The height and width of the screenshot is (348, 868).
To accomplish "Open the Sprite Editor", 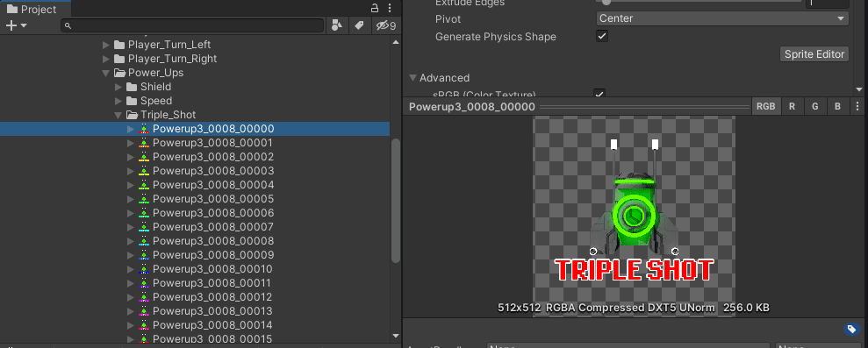I will coord(814,54).
